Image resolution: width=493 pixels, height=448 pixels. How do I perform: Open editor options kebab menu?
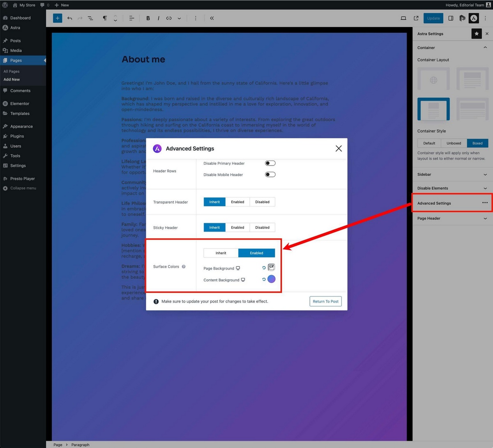click(x=485, y=18)
